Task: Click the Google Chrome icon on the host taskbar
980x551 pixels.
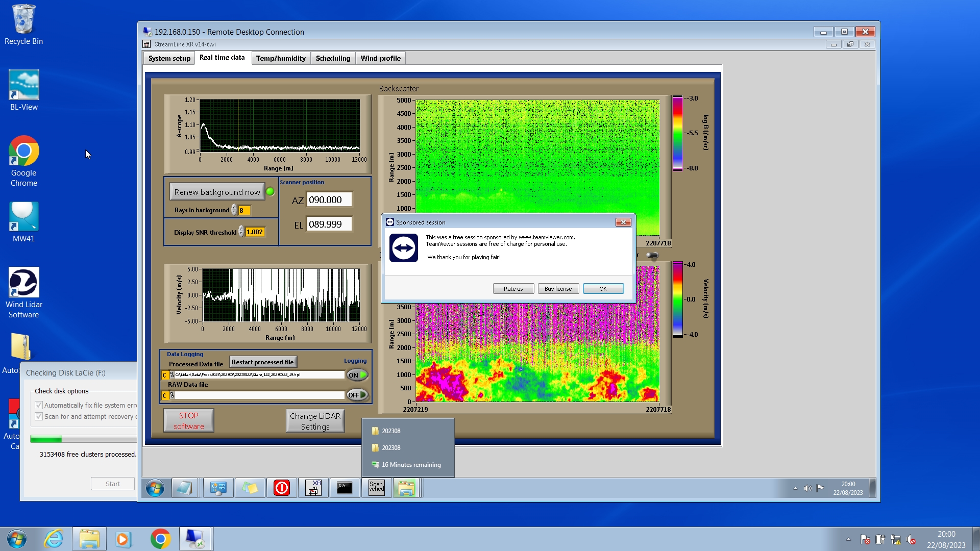Action: click(x=160, y=539)
